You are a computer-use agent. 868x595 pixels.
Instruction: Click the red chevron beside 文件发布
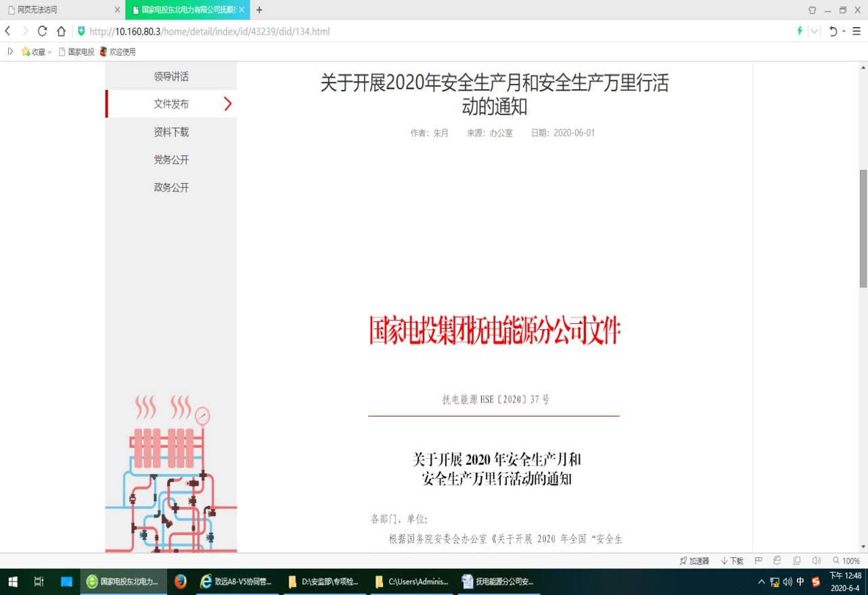[x=228, y=104]
